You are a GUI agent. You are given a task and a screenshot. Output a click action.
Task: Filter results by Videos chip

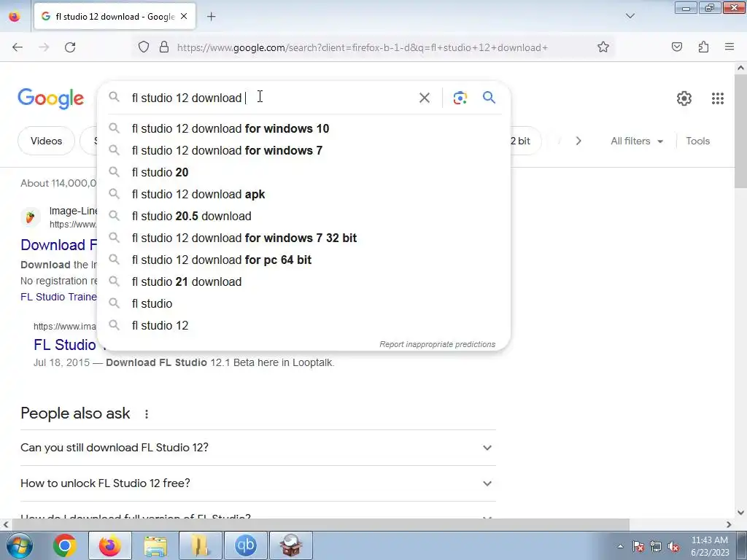coord(46,141)
